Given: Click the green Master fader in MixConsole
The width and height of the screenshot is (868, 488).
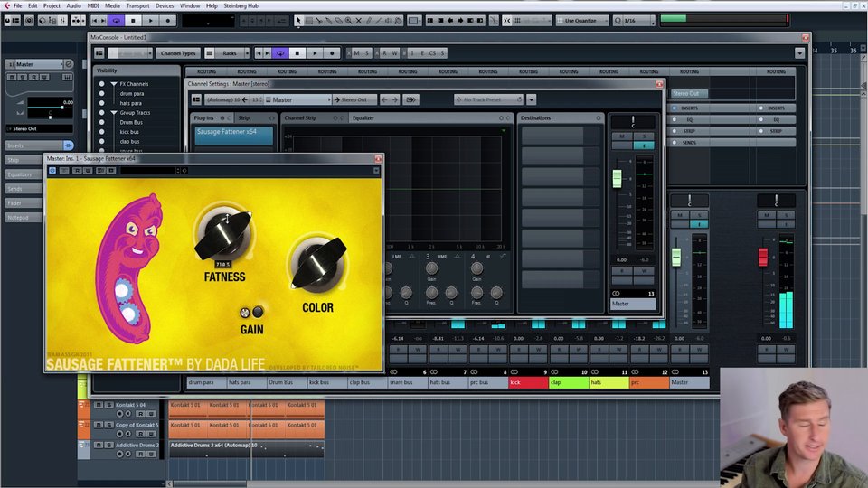Looking at the screenshot, I should click(676, 258).
